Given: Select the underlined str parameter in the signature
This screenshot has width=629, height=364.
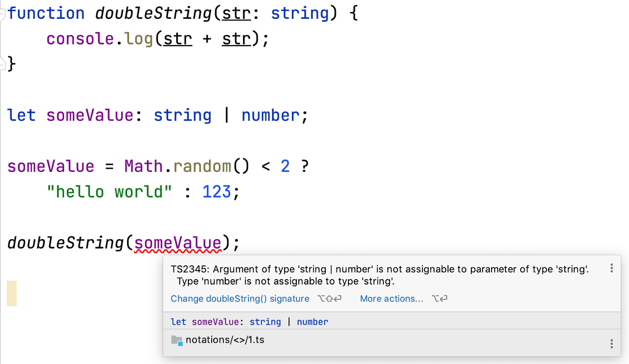Looking at the screenshot, I should tap(235, 13).
